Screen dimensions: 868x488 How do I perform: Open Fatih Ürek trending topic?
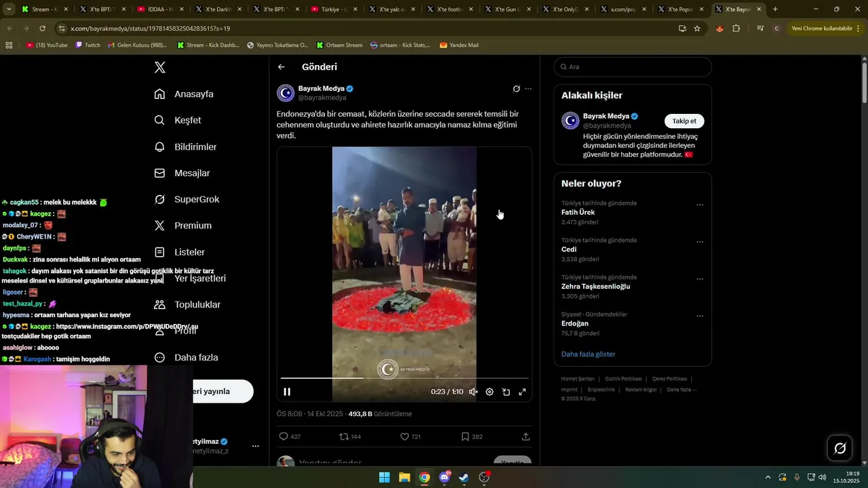click(x=578, y=212)
